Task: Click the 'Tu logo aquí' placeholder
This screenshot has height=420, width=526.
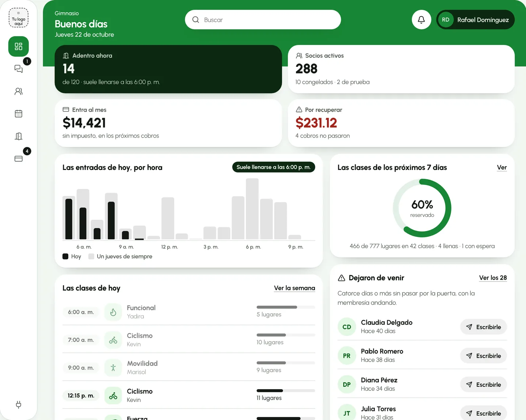Action: (x=19, y=18)
